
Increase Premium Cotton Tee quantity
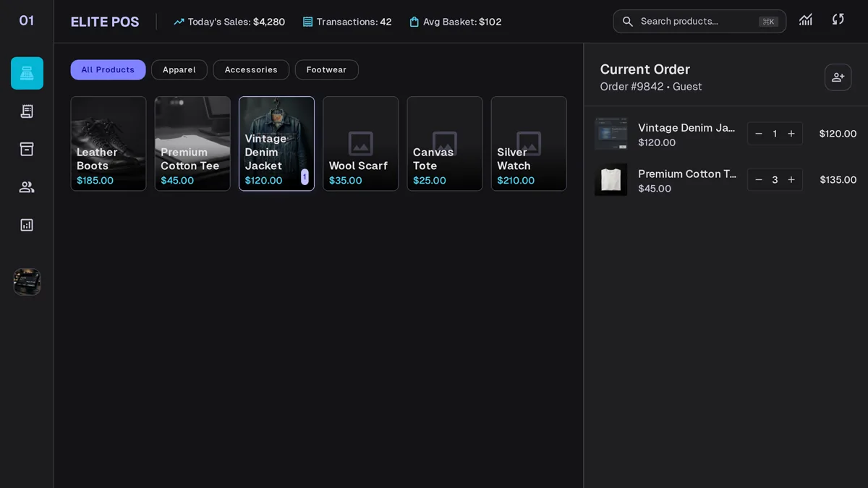(791, 180)
